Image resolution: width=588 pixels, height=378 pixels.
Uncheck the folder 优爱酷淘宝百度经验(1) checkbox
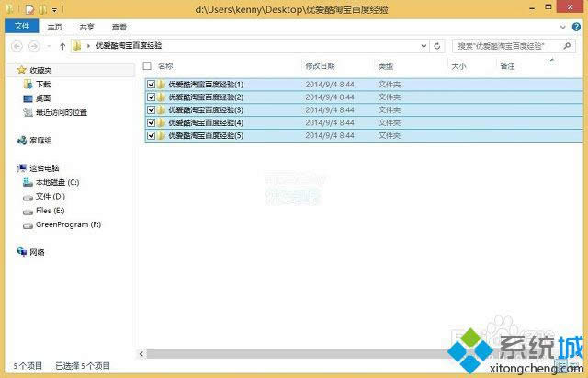click(150, 84)
